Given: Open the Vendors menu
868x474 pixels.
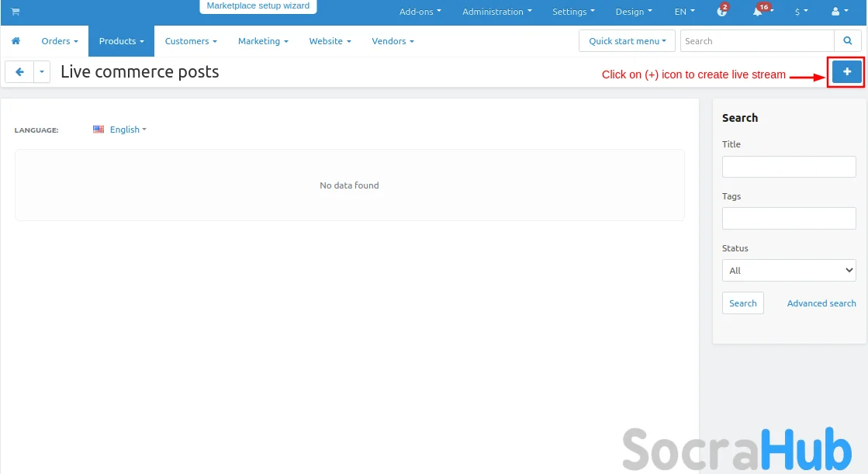Looking at the screenshot, I should (393, 41).
